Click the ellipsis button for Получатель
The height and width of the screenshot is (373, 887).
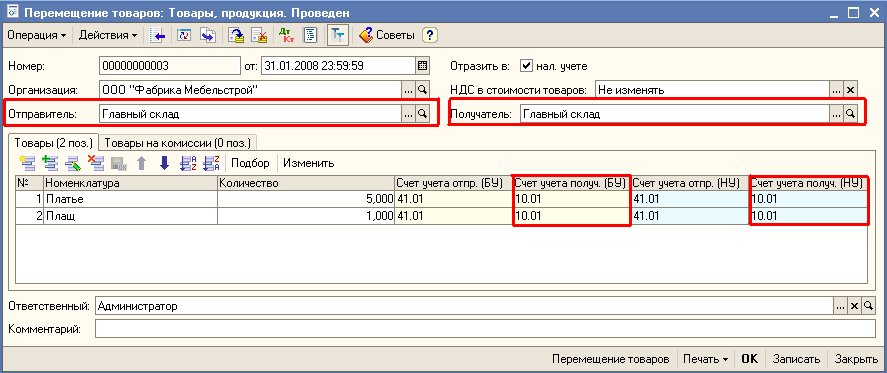(x=837, y=114)
